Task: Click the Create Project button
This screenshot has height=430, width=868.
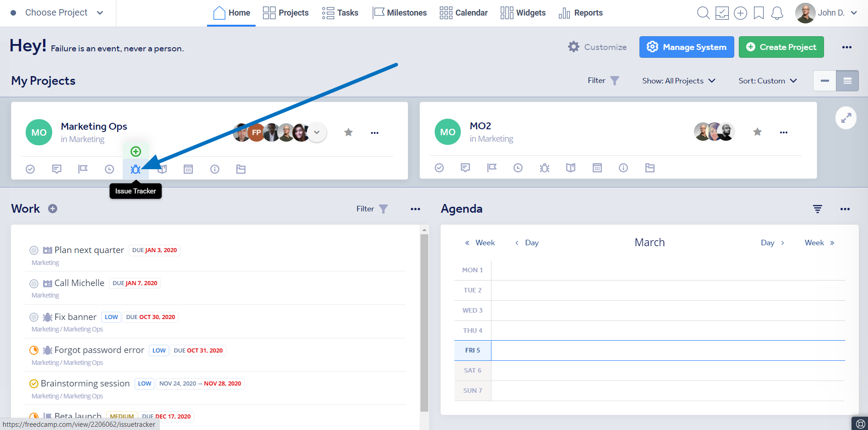Action: pyautogui.click(x=781, y=47)
